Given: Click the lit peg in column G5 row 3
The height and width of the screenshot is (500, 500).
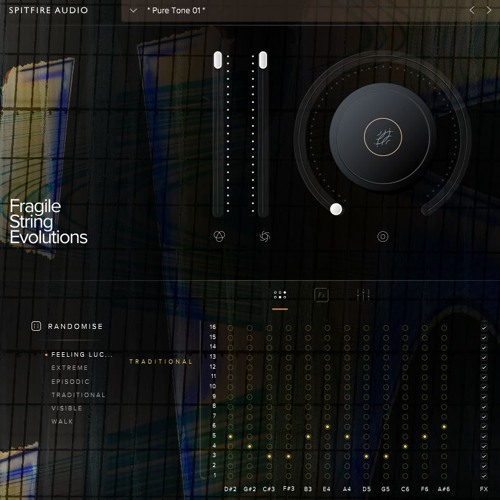Looking at the screenshot, I should pos(386,456).
